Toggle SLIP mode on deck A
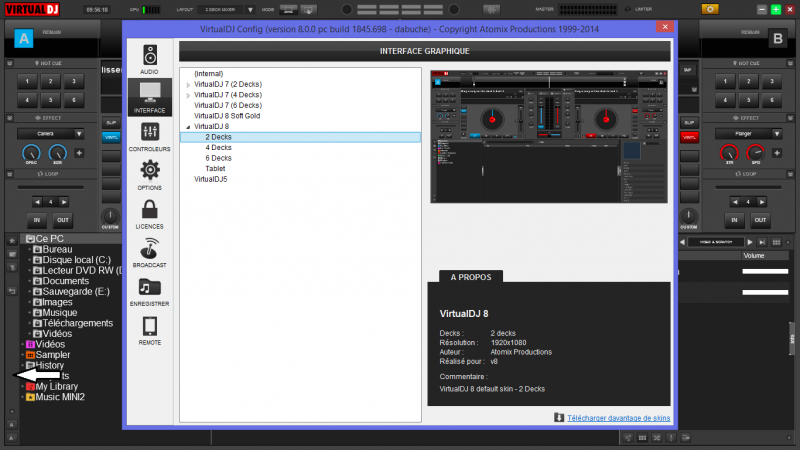The image size is (800, 450). coord(111,123)
